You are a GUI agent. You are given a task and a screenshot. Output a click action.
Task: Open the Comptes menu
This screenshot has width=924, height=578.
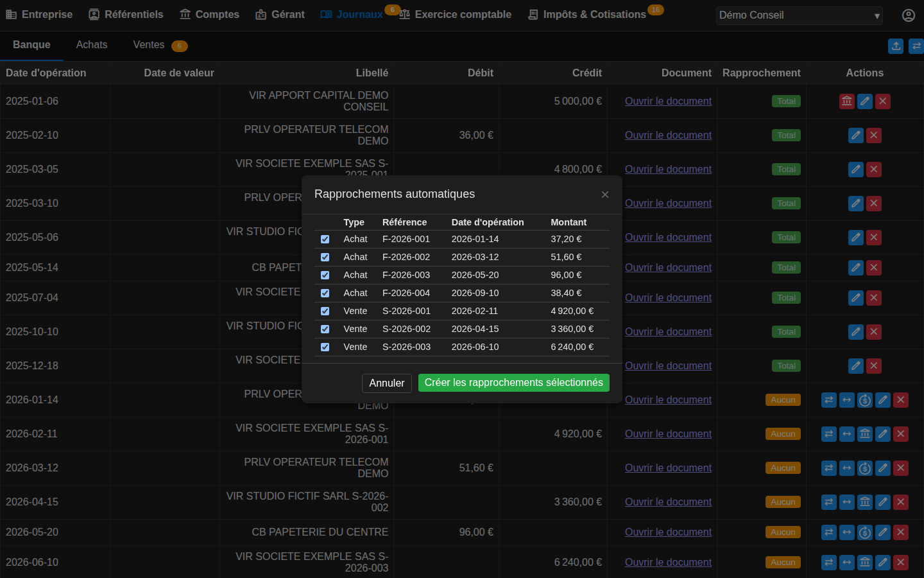(x=209, y=14)
